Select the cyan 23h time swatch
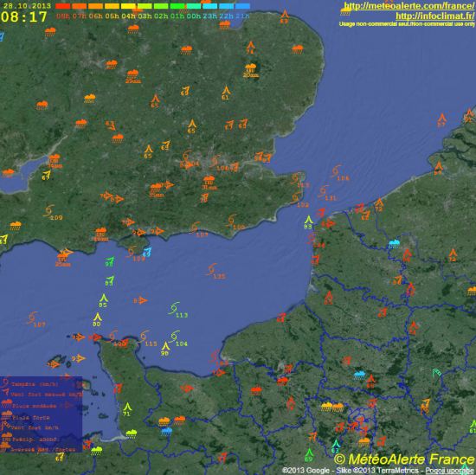Screen dimensions: 476x475 (x=210, y=6)
